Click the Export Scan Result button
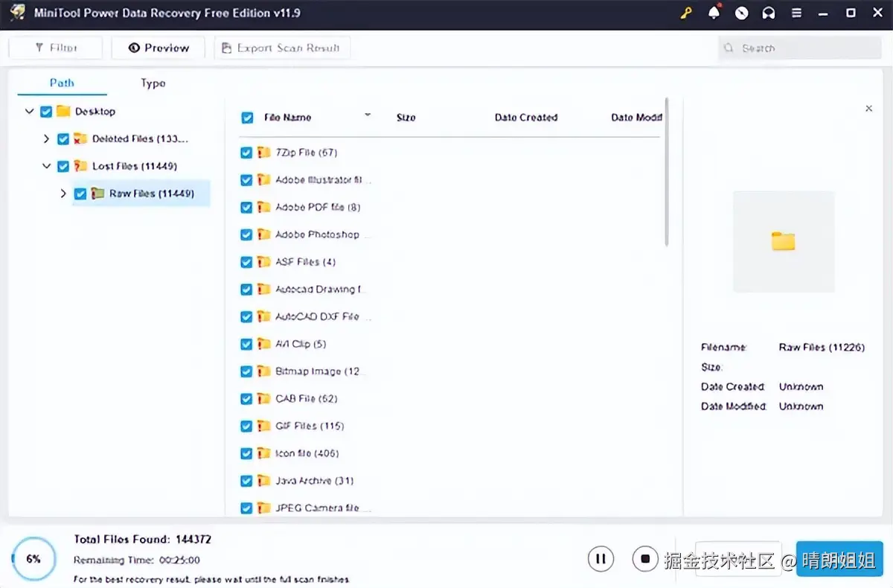The width and height of the screenshot is (893, 588). (282, 48)
